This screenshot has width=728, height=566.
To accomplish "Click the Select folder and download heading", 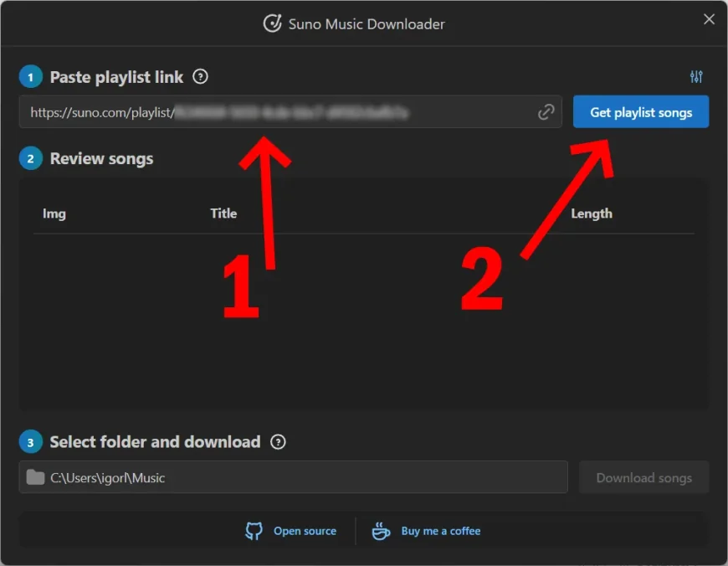I will (155, 442).
